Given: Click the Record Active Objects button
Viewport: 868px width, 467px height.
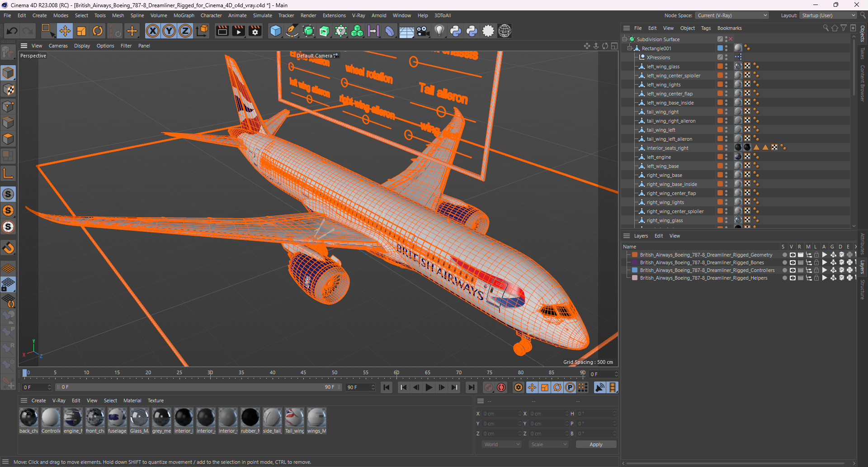Looking at the screenshot, I should tap(489, 387).
